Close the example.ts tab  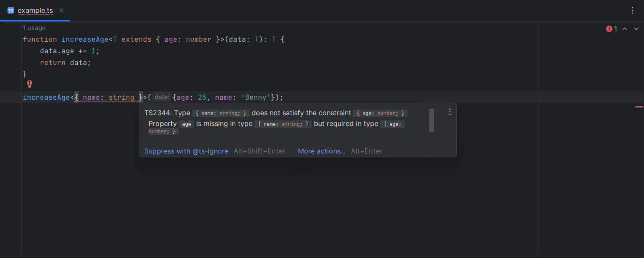(x=61, y=10)
